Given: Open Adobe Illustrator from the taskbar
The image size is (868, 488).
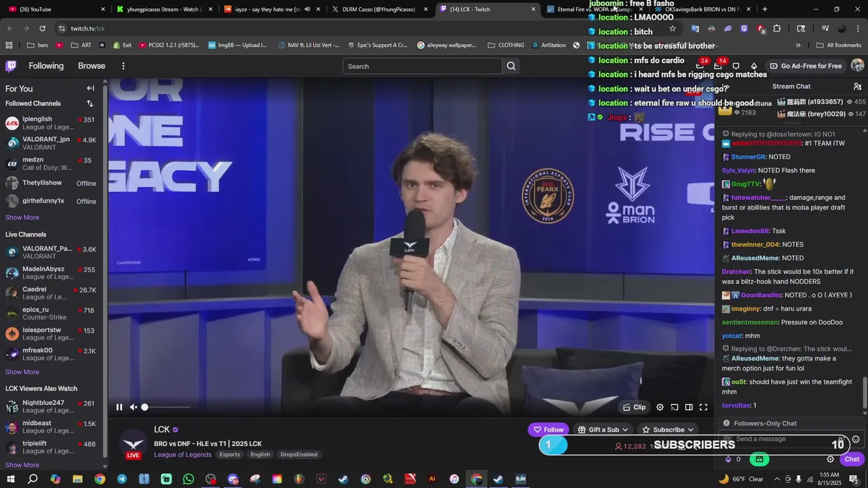Looking at the screenshot, I should tap(432, 479).
